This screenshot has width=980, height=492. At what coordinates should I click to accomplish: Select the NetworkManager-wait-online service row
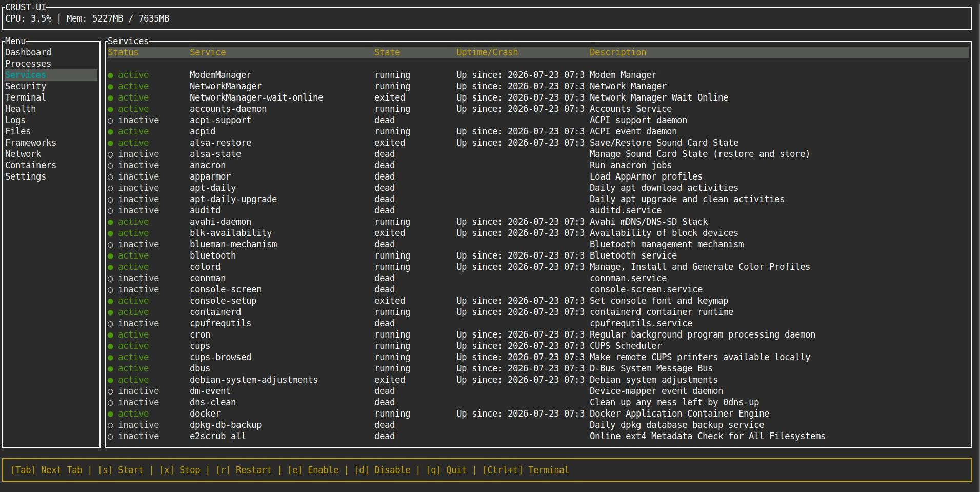(538, 97)
